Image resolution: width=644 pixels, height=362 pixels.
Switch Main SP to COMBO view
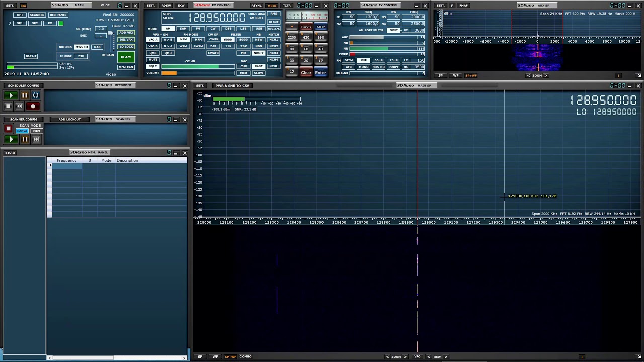pos(246,357)
